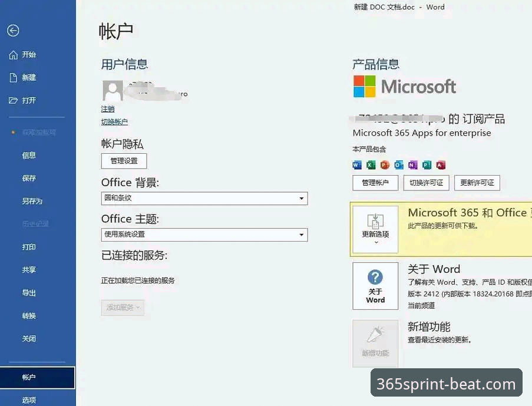Click the Excel app icon
Viewport: 532px width, 406px height.
point(371,165)
